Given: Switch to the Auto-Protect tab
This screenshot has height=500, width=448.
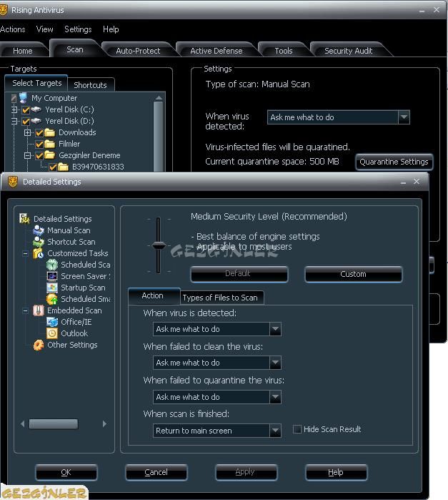Looking at the screenshot, I should pyautogui.click(x=139, y=51).
